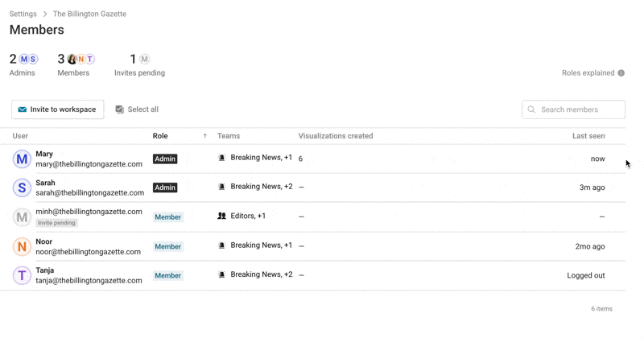Click the Invite pending tag
Screen dimensions: 644x338
pos(56,223)
